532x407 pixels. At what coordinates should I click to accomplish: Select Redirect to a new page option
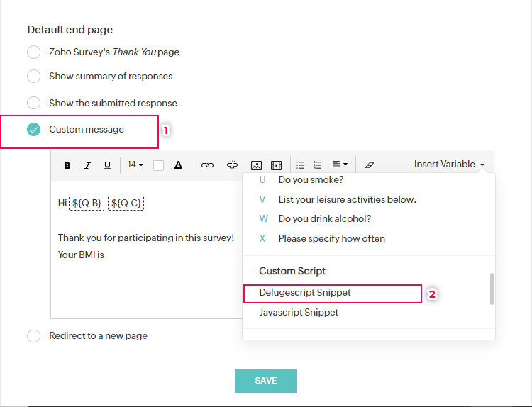[33, 336]
